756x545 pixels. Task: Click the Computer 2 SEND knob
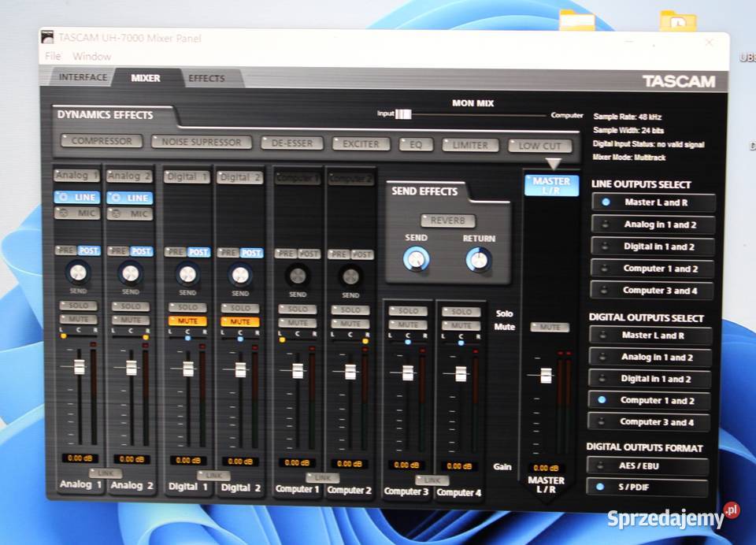[x=350, y=277]
